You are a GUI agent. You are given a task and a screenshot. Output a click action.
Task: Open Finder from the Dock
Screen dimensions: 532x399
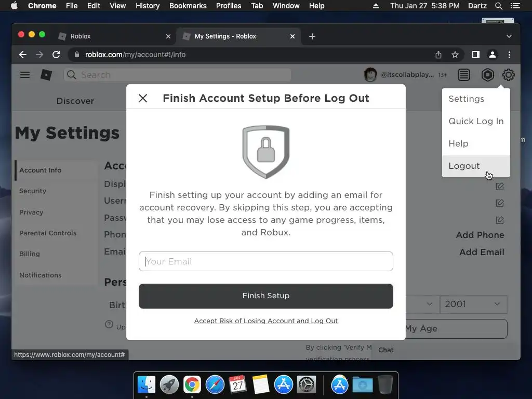(146, 385)
